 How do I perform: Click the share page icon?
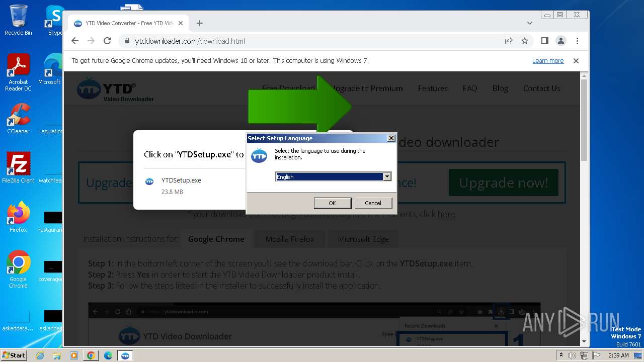pos(509,41)
